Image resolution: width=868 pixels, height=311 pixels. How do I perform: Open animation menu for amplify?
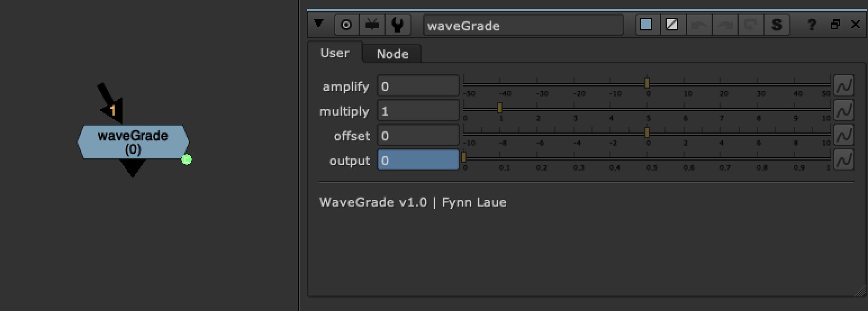coord(844,86)
